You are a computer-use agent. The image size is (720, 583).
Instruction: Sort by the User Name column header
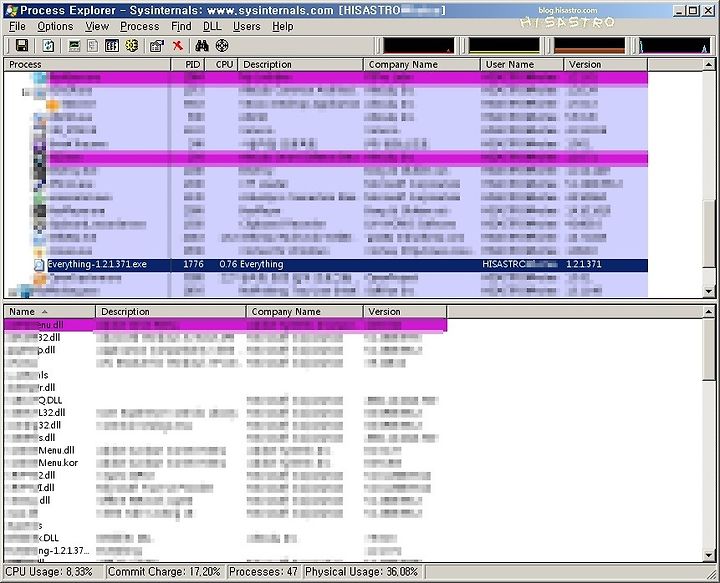coord(522,65)
